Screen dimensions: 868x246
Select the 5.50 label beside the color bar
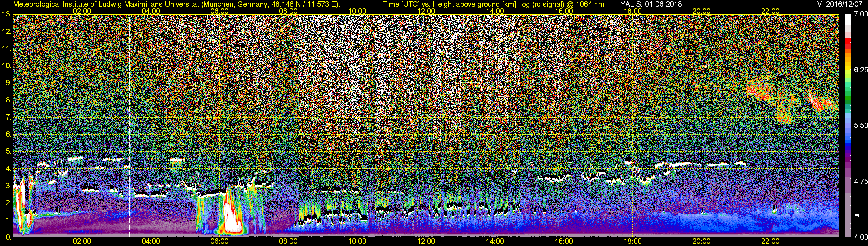[860, 125]
